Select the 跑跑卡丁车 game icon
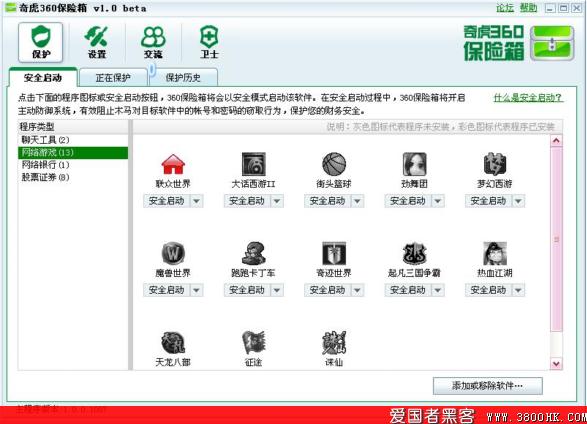587x424 pixels. click(x=253, y=253)
